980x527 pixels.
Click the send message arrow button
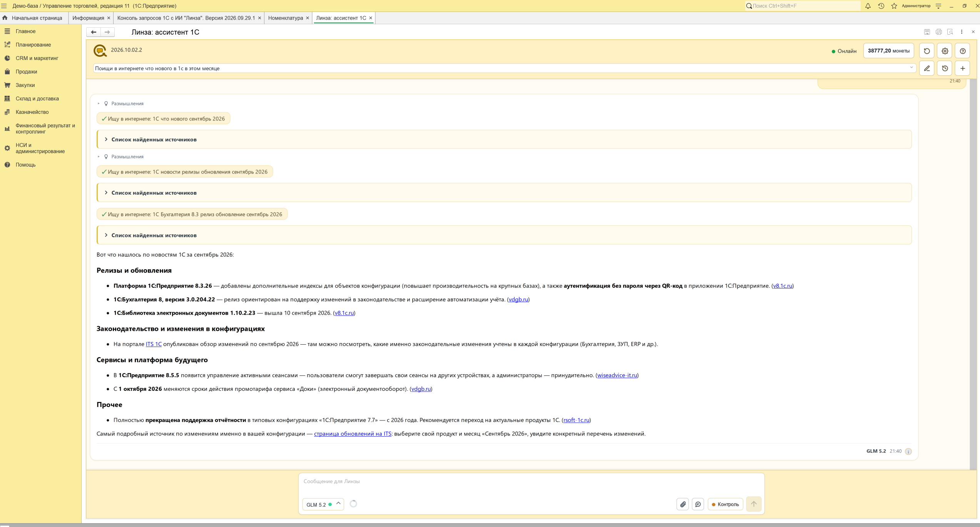click(x=754, y=504)
